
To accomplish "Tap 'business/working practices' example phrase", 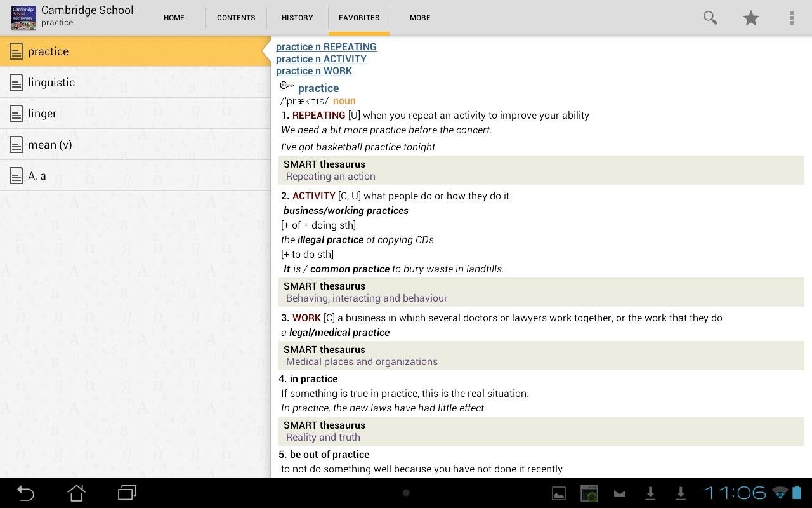I will tap(346, 211).
